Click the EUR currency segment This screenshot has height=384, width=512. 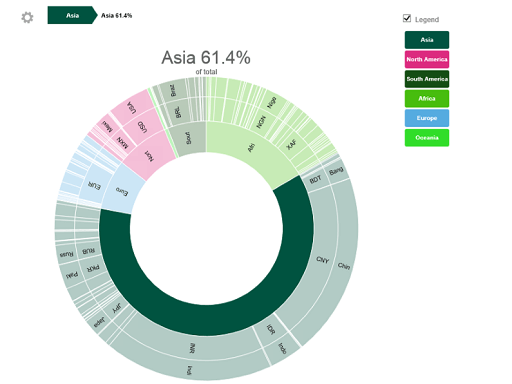click(94, 186)
